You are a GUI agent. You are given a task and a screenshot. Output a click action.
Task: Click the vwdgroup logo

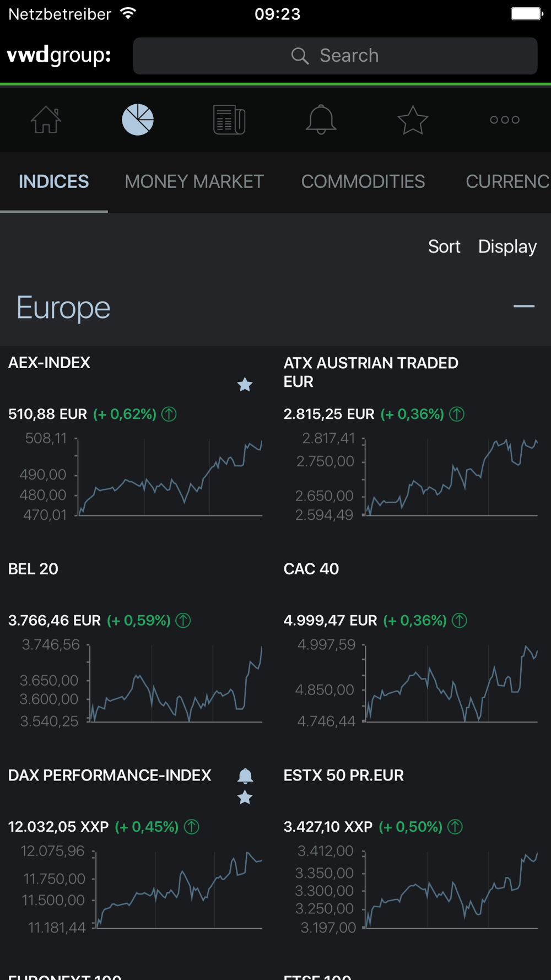click(59, 56)
